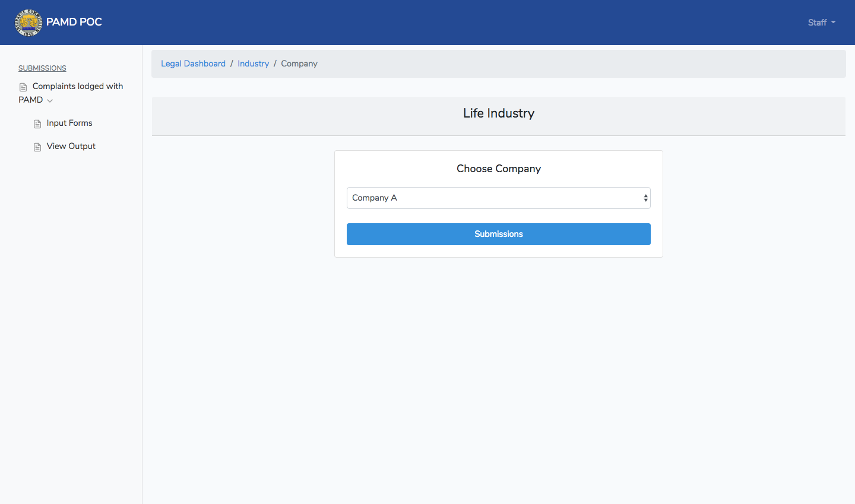Go to Legal Dashboard breadcrumb
The width and height of the screenshot is (855, 504).
point(193,64)
